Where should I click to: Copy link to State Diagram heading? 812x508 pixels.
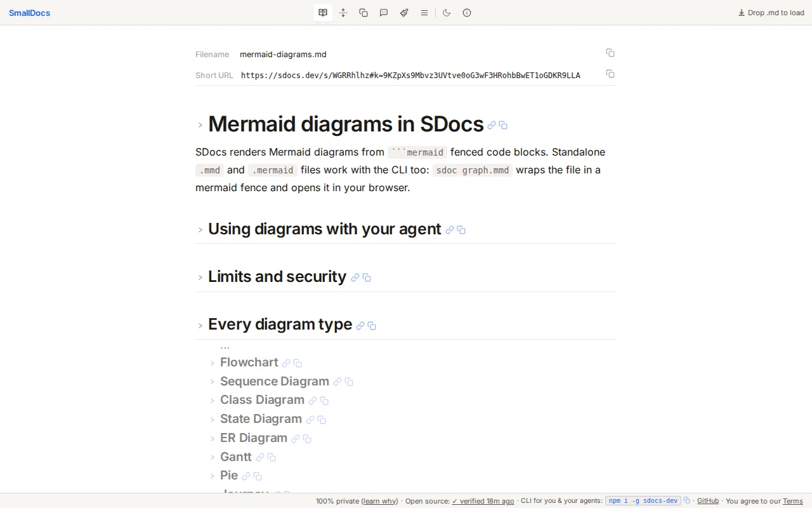pos(310,420)
